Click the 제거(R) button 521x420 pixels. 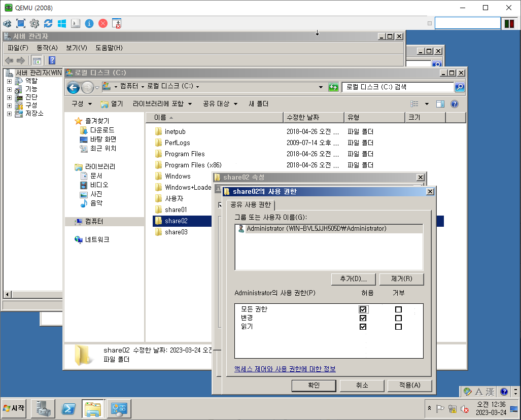point(402,279)
